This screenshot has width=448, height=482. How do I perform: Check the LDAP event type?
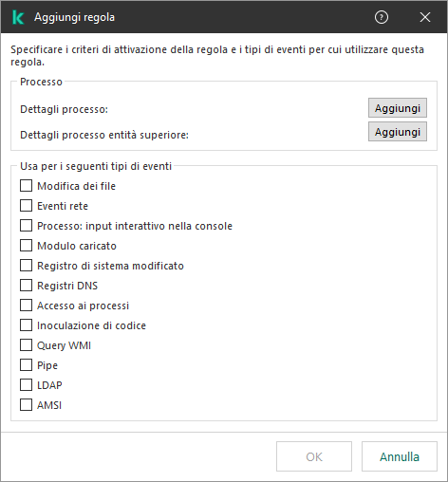26,385
